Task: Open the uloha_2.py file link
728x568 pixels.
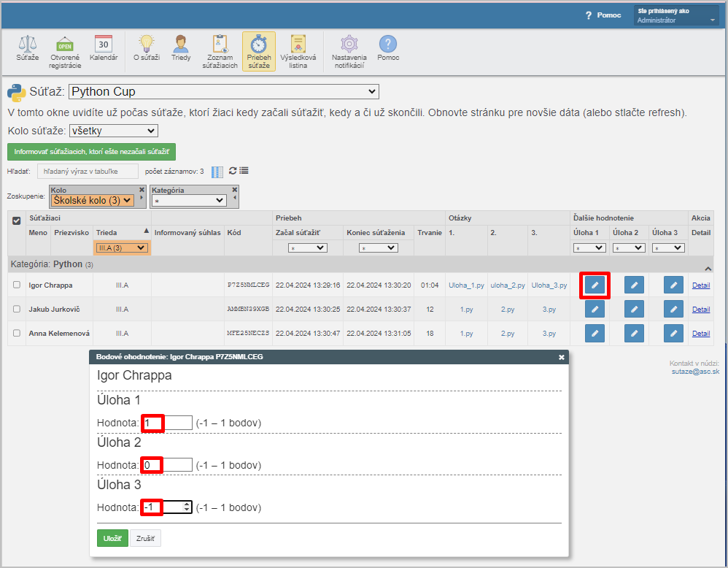Action: [508, 285]
